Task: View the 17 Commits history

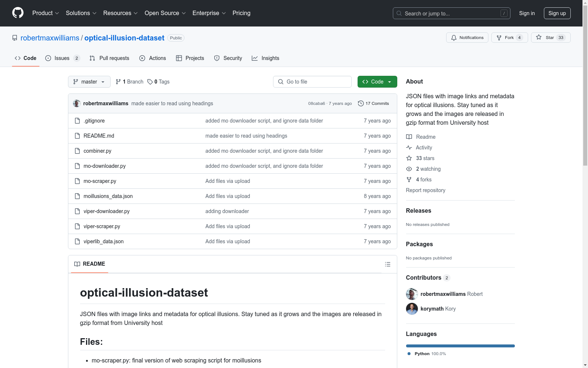Action: [x=373, y=103]
